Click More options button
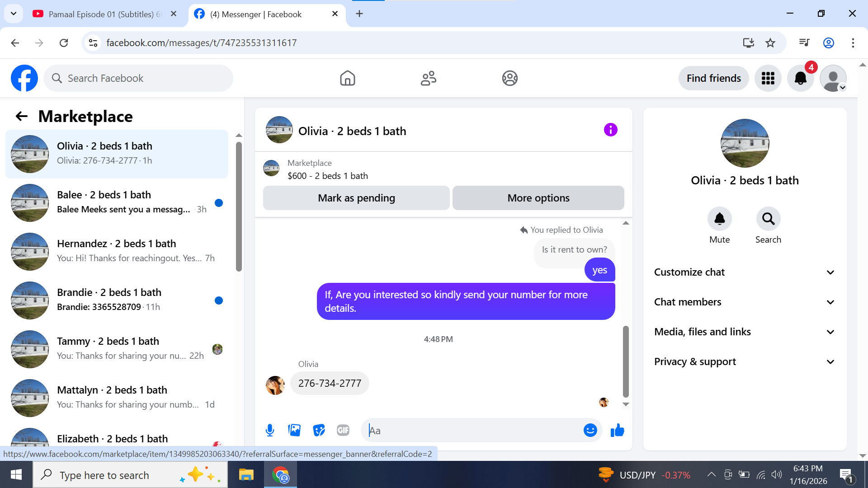 (538, 198)
